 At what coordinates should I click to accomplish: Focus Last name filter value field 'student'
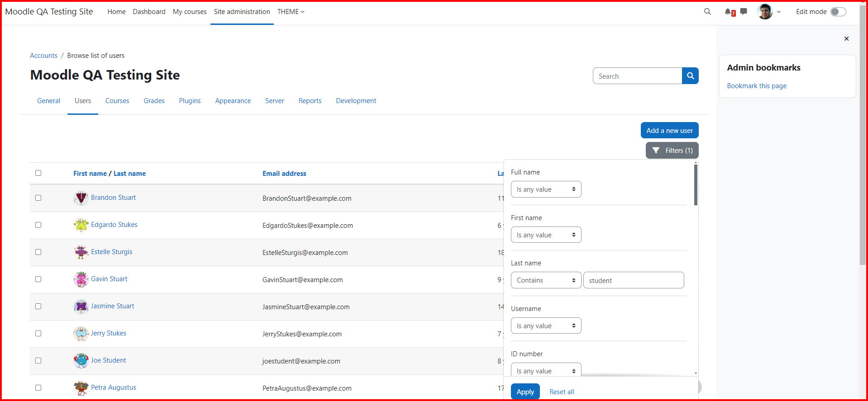tap(634, 280)
